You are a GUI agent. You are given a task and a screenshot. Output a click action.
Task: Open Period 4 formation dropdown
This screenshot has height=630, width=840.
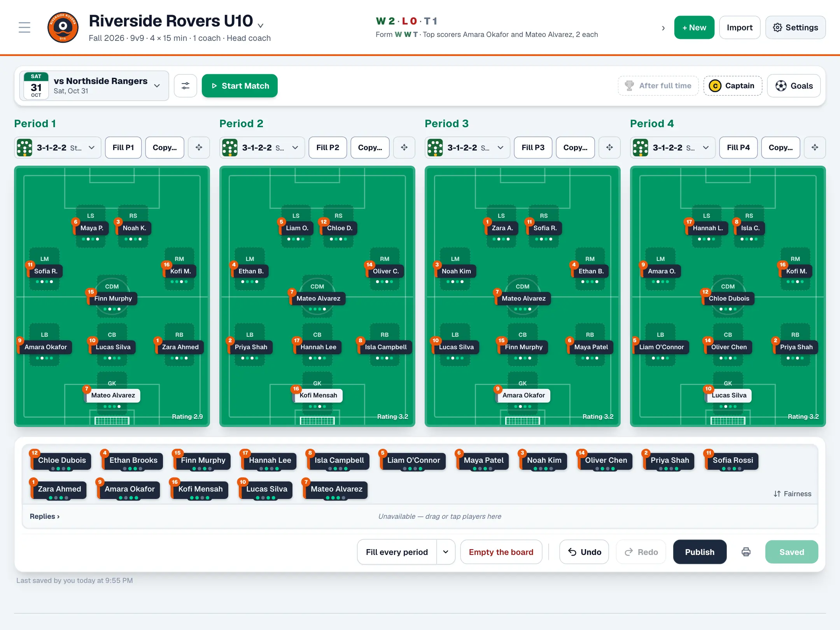pos(673,148)
